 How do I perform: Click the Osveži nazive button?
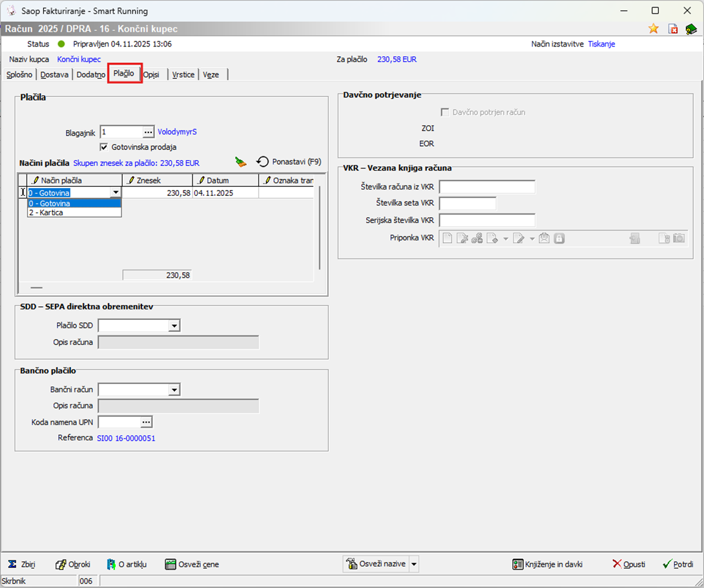coord(377,563)
